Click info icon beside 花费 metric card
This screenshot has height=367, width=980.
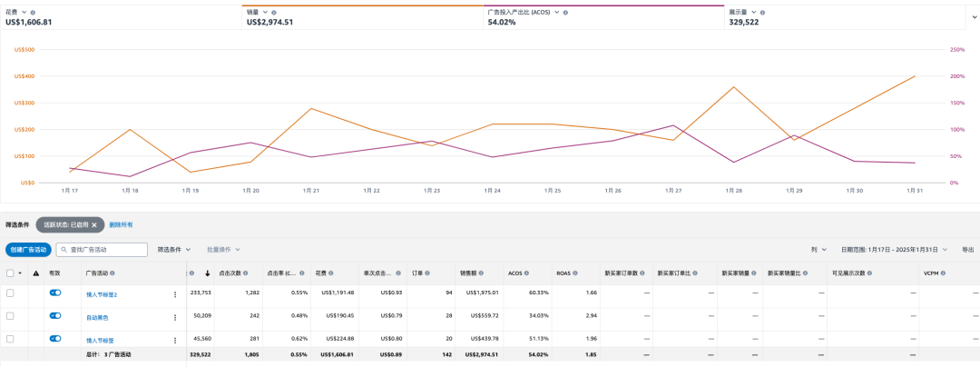(x=34, y=13)
